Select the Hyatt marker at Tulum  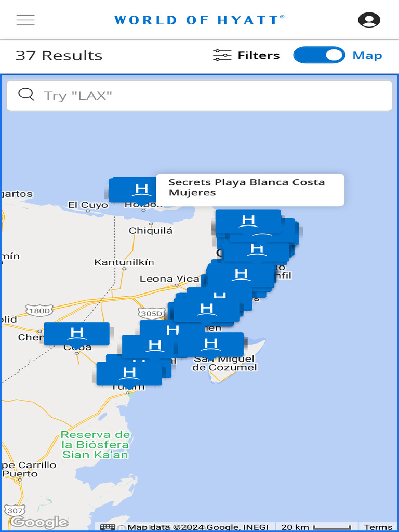point(129,374)
